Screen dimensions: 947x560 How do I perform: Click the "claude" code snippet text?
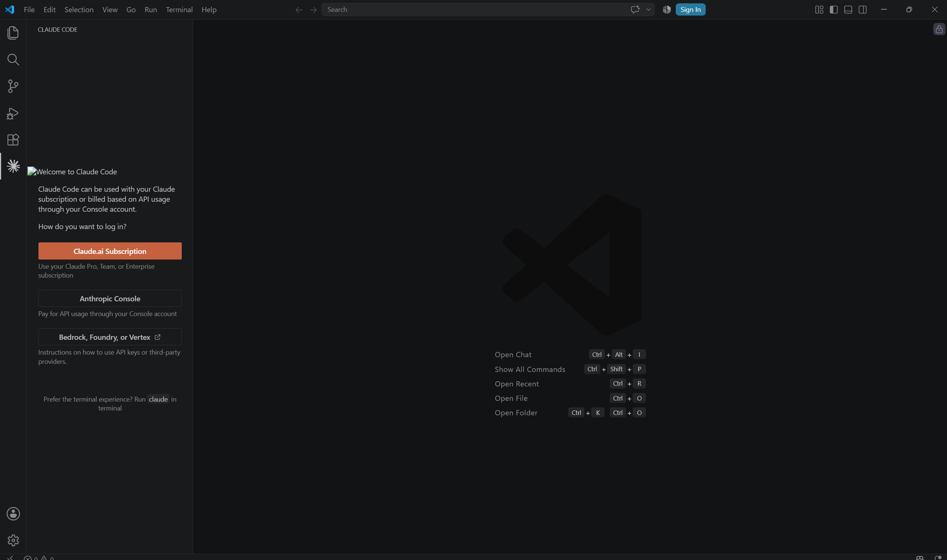[x=158, y=399]
